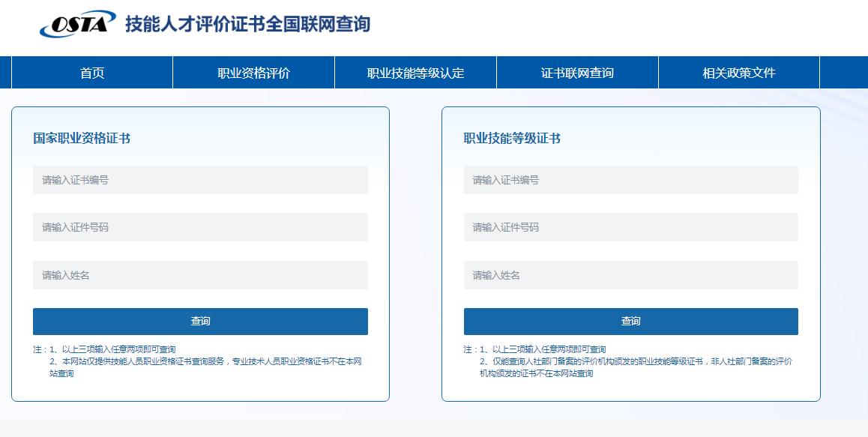Click the site title 技能人才评价证书全国联网查询
Screen dimensions: 868x437
(247, 24)
